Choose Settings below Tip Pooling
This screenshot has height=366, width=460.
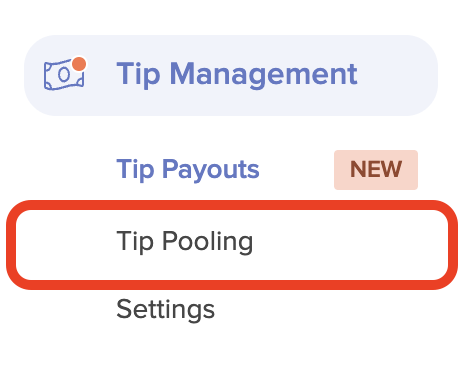[x=165, y=310]
